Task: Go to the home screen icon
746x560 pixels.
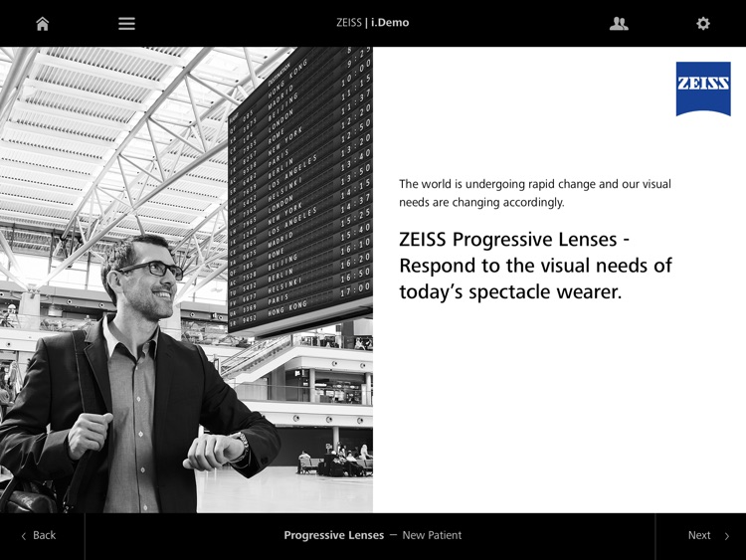Action: 43,23
